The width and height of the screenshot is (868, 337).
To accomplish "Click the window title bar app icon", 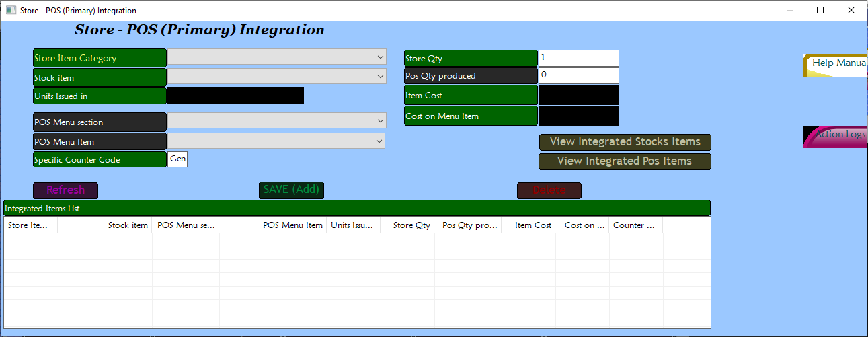I will coord(11,10).
